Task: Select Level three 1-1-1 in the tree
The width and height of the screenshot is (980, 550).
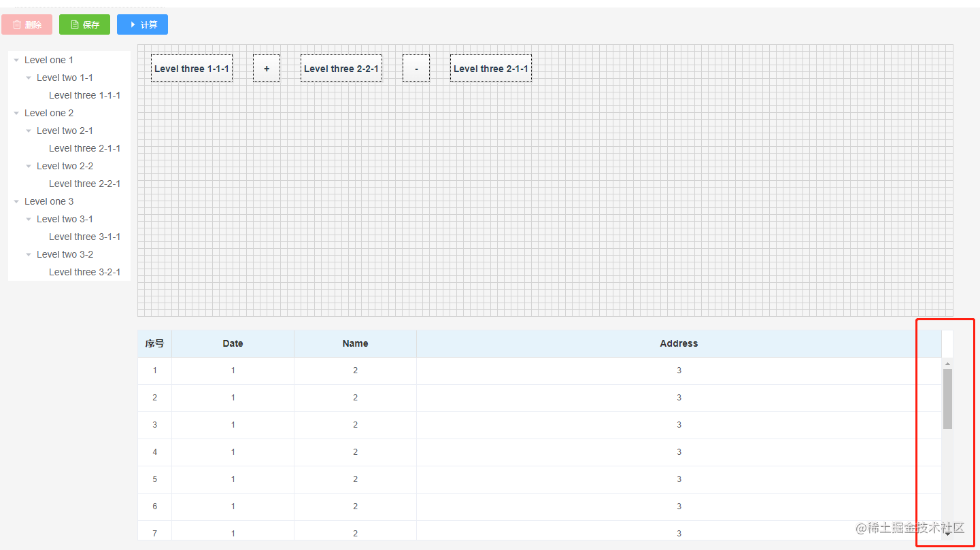Action: (x=84, y=95)
